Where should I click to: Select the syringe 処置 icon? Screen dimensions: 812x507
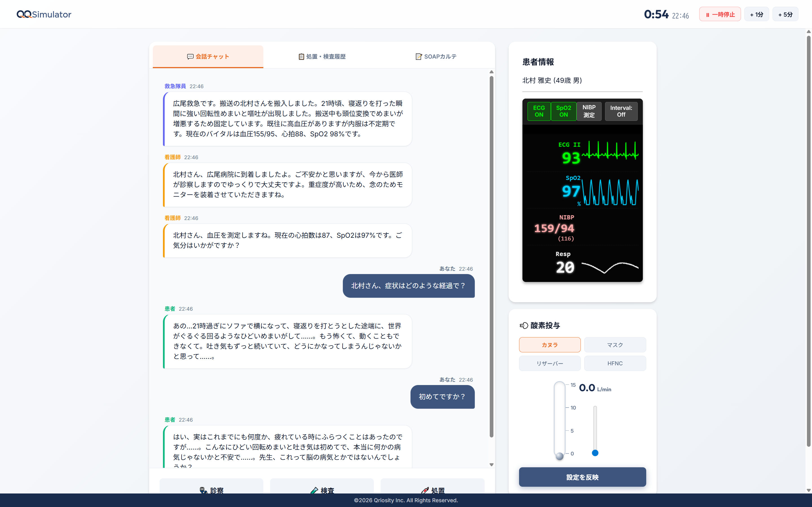click(425, 490)
